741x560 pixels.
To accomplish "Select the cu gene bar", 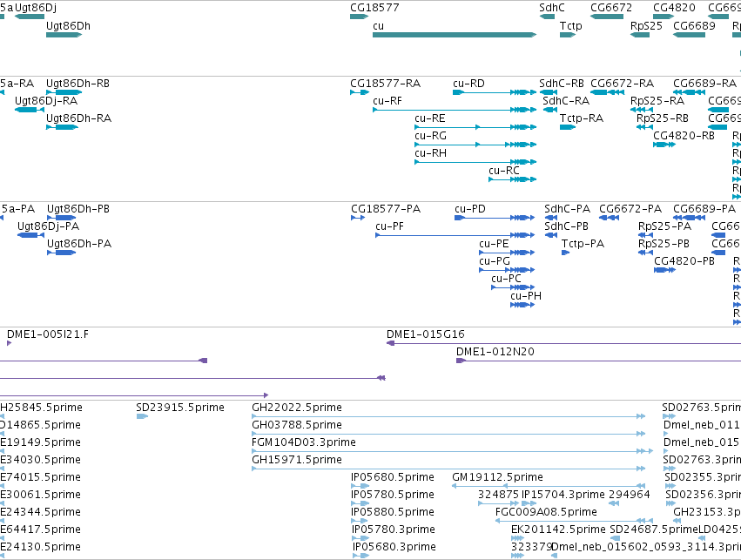I will [455, 35].
